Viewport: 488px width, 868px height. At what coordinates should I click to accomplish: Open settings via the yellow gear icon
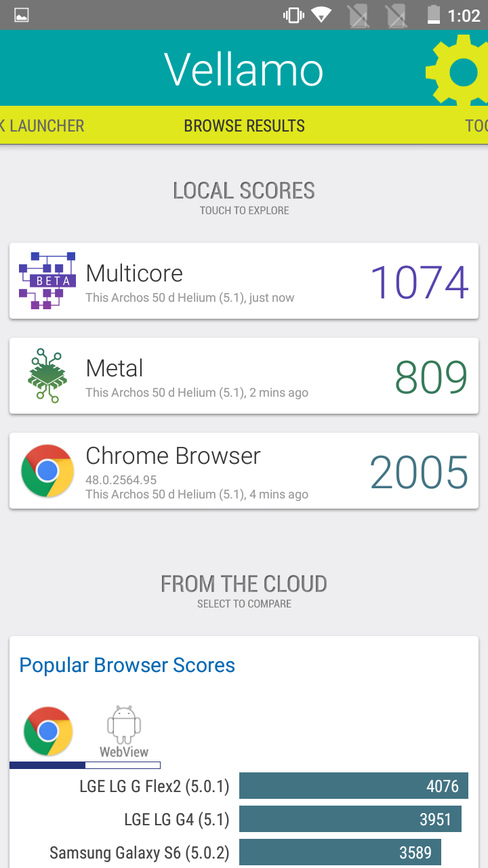coord(457,71)
